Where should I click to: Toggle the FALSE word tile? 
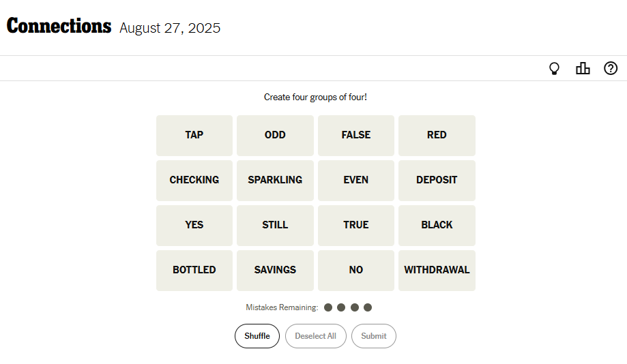(356, 135)
